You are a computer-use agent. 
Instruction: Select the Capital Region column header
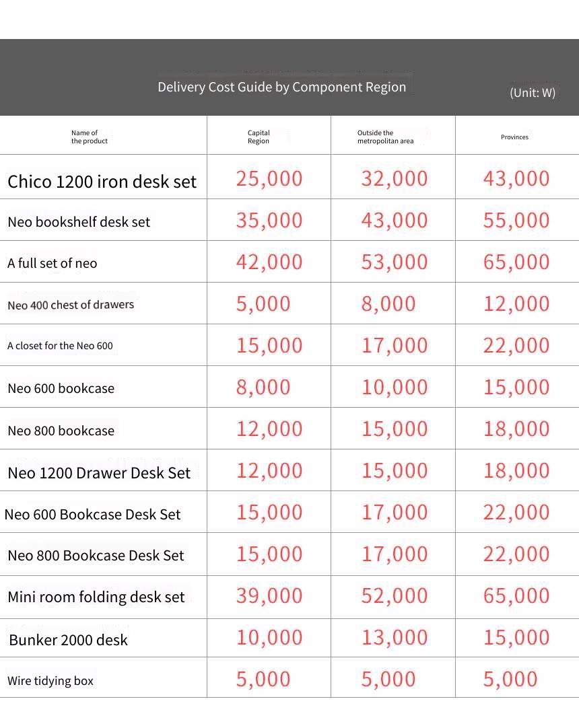tap(259, 137)
